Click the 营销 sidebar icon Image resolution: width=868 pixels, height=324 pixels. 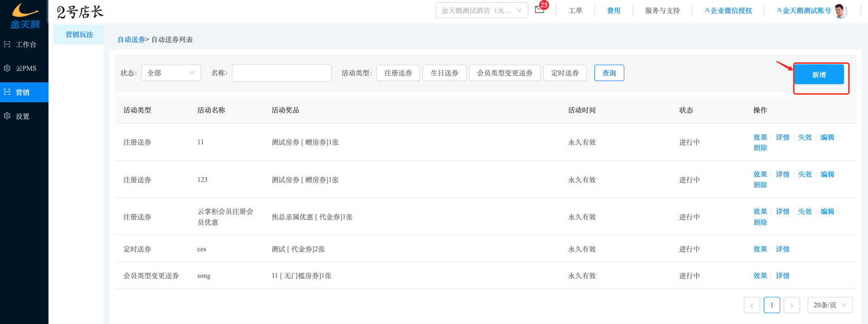pos(7,92)
